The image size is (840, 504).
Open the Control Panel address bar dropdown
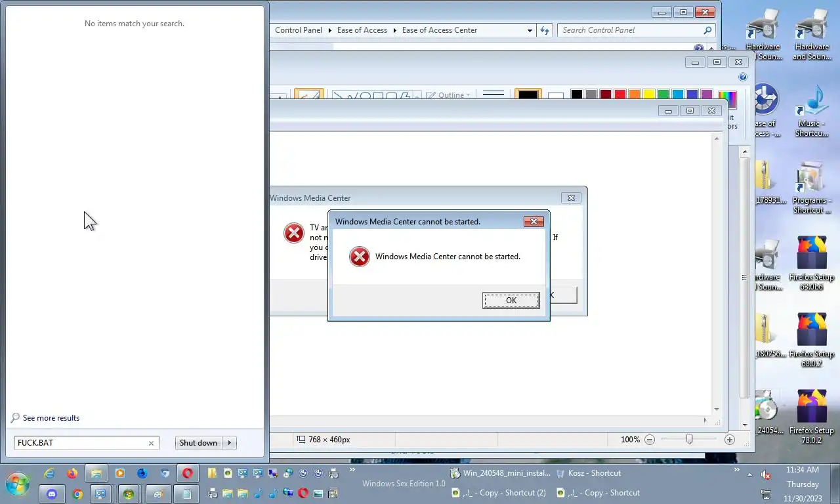[530, 30]
